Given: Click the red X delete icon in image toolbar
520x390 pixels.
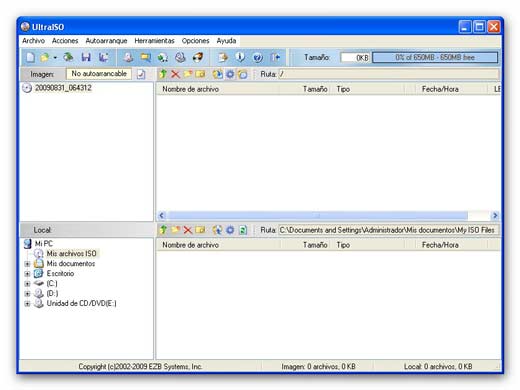Looking at the screenshot, I should [x=175, y=74].
